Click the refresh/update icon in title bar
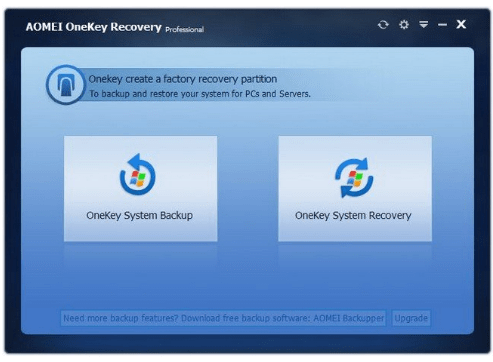 tap(383, 25)
